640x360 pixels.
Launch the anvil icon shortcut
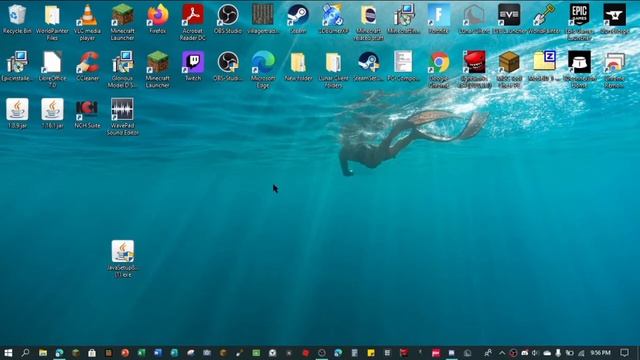[x=614, y=20]
